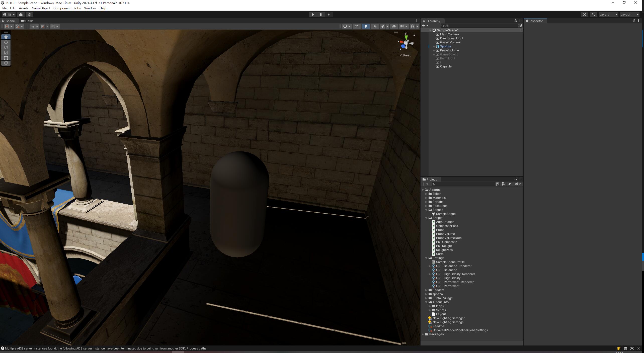The height and width of the screenshot is (353, 644).
Task: Create asset via Project plus button
Action: click(x=425, y=184)
